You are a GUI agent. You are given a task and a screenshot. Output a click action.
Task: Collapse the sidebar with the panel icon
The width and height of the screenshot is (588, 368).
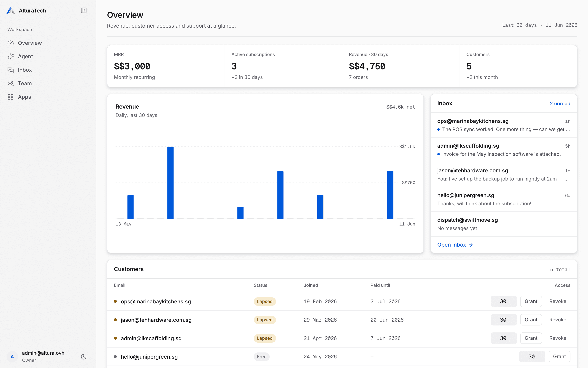pos(84,10)
